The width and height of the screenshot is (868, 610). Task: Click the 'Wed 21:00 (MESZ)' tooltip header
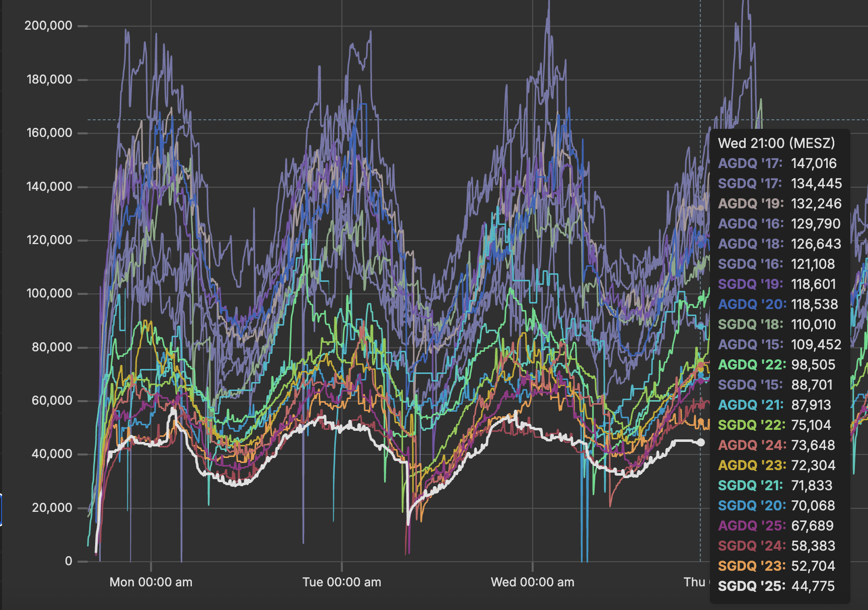tap(776, 143)
